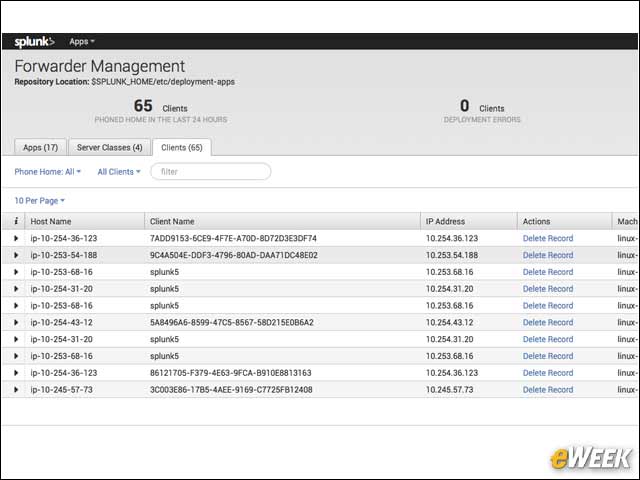
Task: Click the 0 Clients deployment errors counter
Action: pyautogui.click(x=482, y=111)
